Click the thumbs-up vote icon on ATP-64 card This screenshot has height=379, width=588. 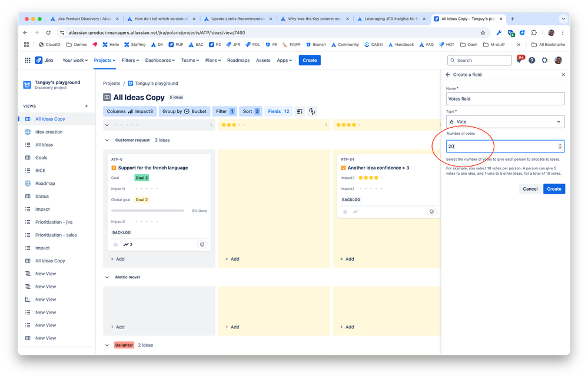coord(345,212)
